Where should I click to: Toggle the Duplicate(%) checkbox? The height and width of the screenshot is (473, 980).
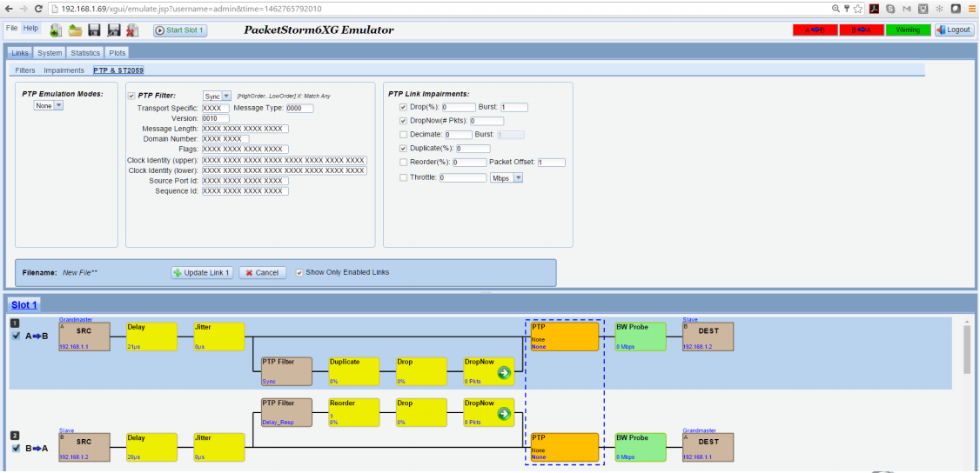pos(403,149)
